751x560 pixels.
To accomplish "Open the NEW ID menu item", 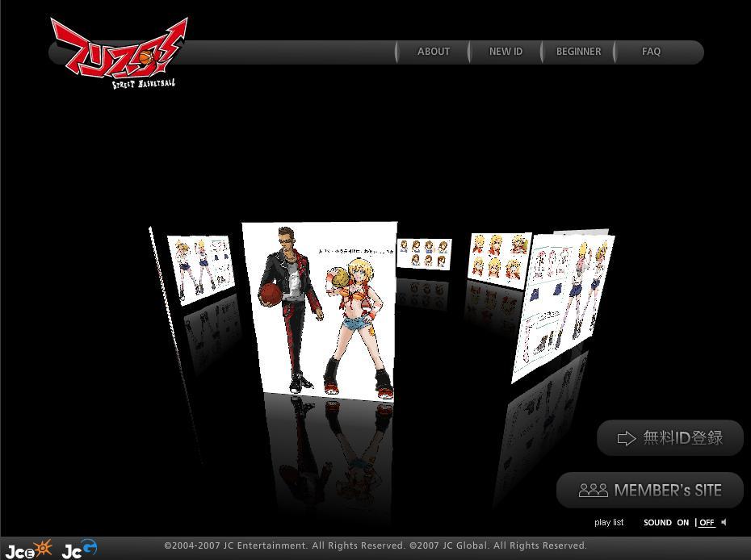I will [506, 52].
